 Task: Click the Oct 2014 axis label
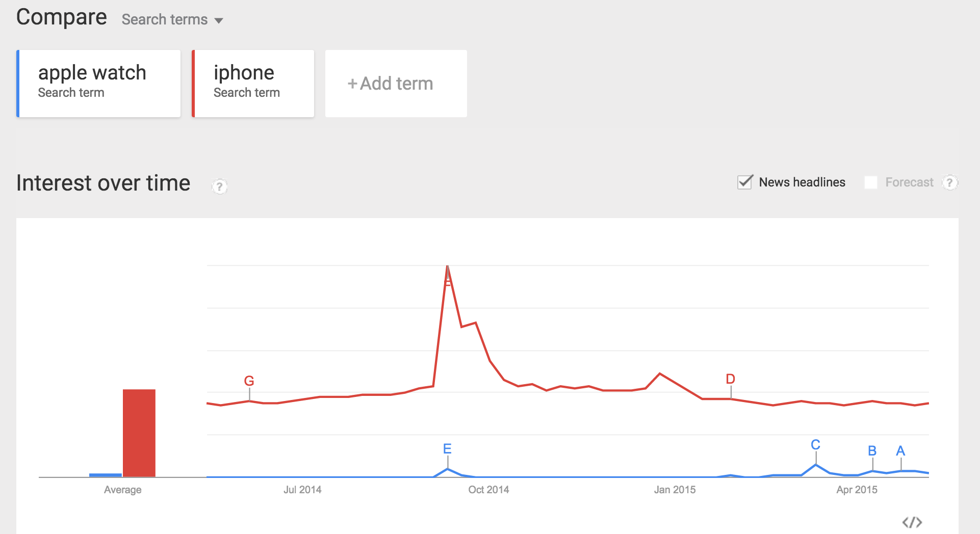click(x=488, y=490)
